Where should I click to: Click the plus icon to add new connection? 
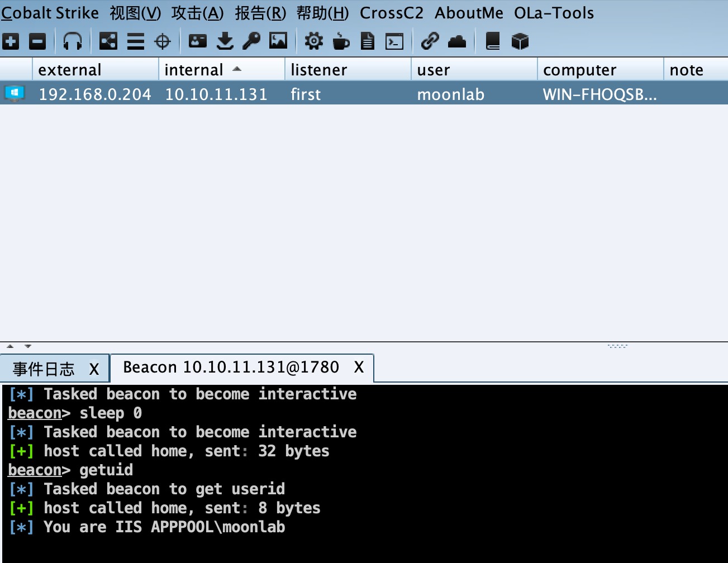tap(11, 41)
